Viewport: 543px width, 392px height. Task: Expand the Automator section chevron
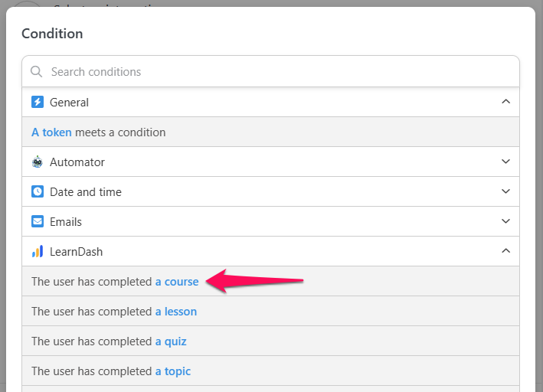pos(506,162)
